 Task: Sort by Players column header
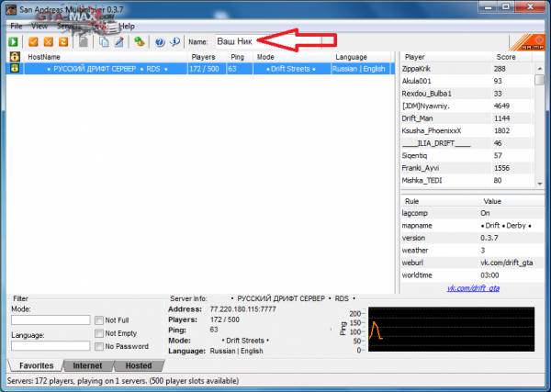point(207,57)
